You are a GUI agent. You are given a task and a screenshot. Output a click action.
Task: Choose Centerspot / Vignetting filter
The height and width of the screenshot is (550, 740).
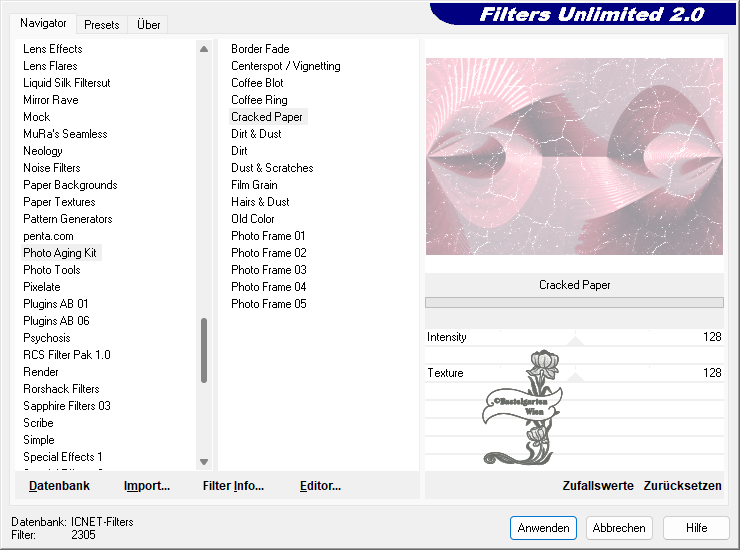tap(286, 66)
